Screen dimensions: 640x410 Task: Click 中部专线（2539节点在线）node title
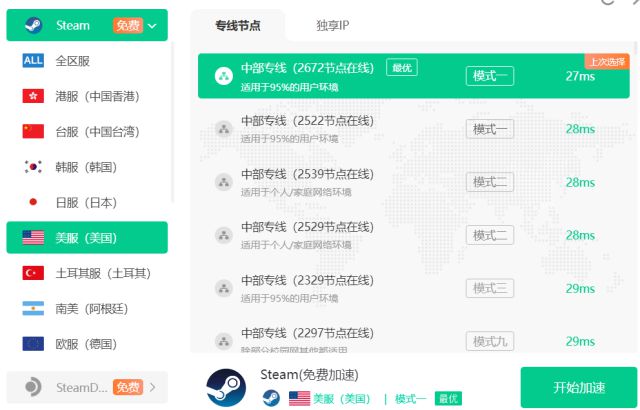tap(307, 174)
